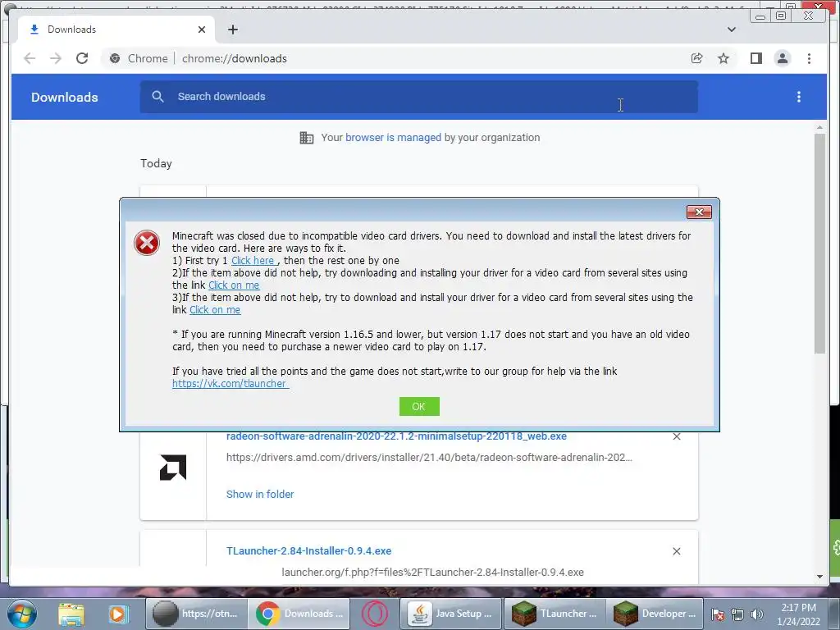The image size is (840, 630).
Task: Open the Windows Start menu
Action: pyautogui.click(x=21, y=614)
